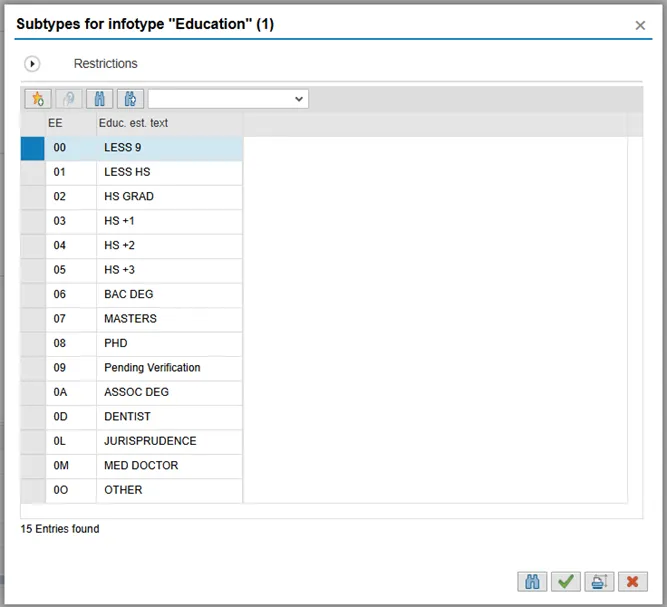Screen dimensions: 667x607
Task: Click the EE column header
Action: click(71, 123)
